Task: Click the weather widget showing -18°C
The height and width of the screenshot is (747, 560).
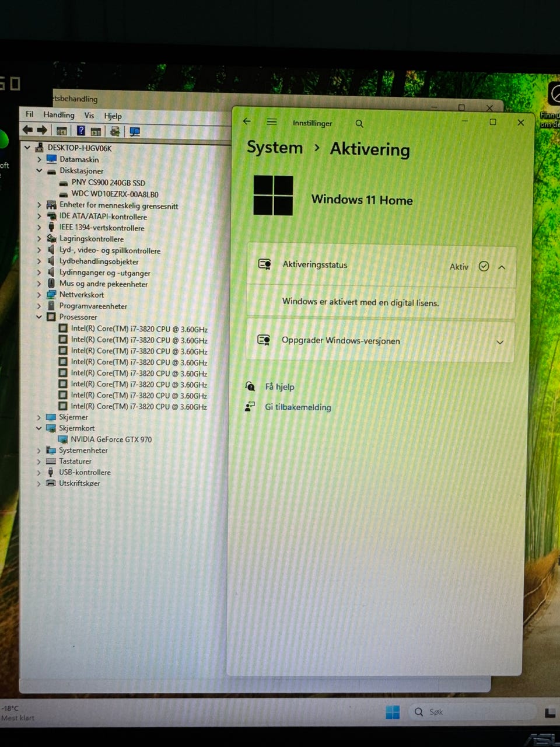Action: (x=17, y=713)
